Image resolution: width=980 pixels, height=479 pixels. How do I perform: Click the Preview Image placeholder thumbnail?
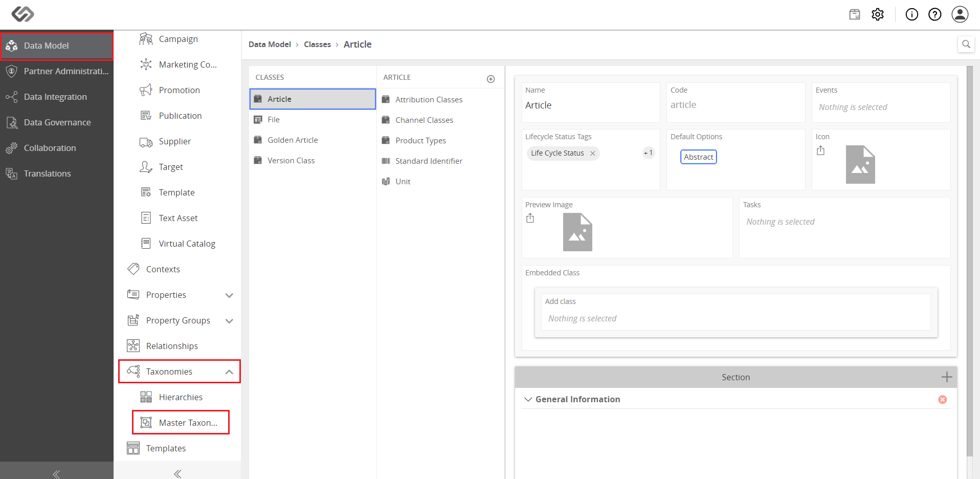coord(577,232)
